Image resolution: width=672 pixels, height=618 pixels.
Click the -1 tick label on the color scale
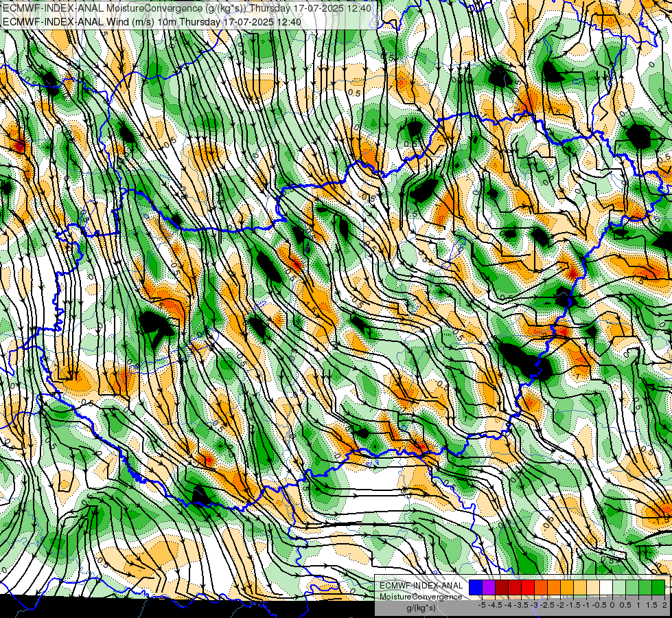(586, 605)
